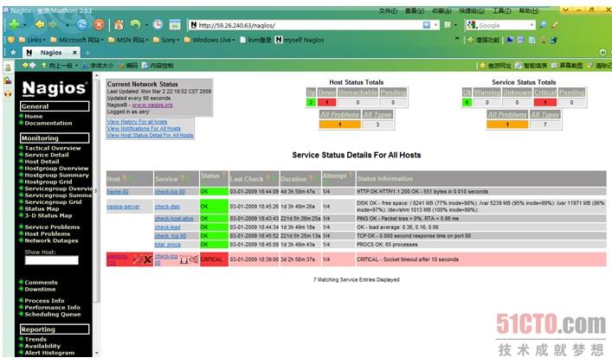Image resolution: width=612 pixels, height=364 pixels.
Task: Expand the Microsoft bookmark folder
Action: (77, 40)
